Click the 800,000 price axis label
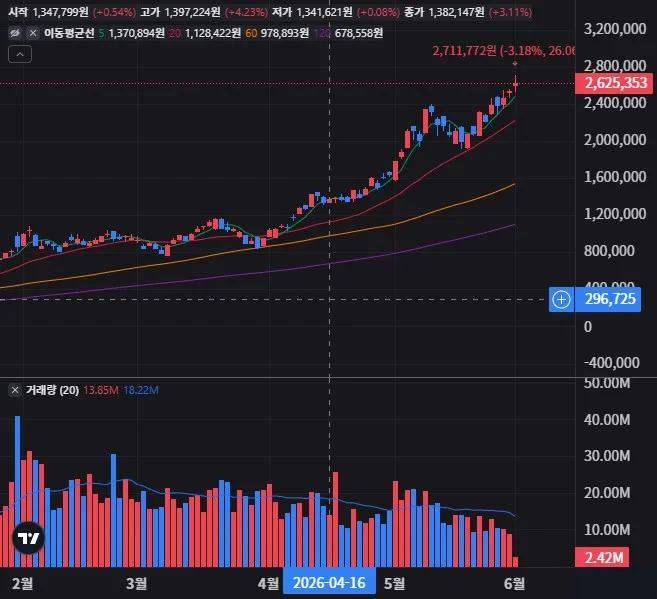This screenshot has height=599, width=657. click(609, 250)
